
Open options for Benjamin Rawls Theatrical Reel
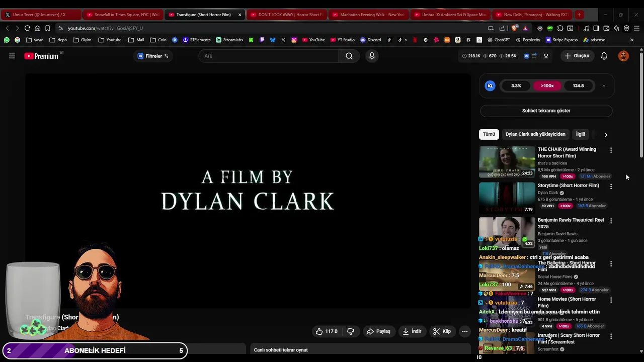coord(611,221)
